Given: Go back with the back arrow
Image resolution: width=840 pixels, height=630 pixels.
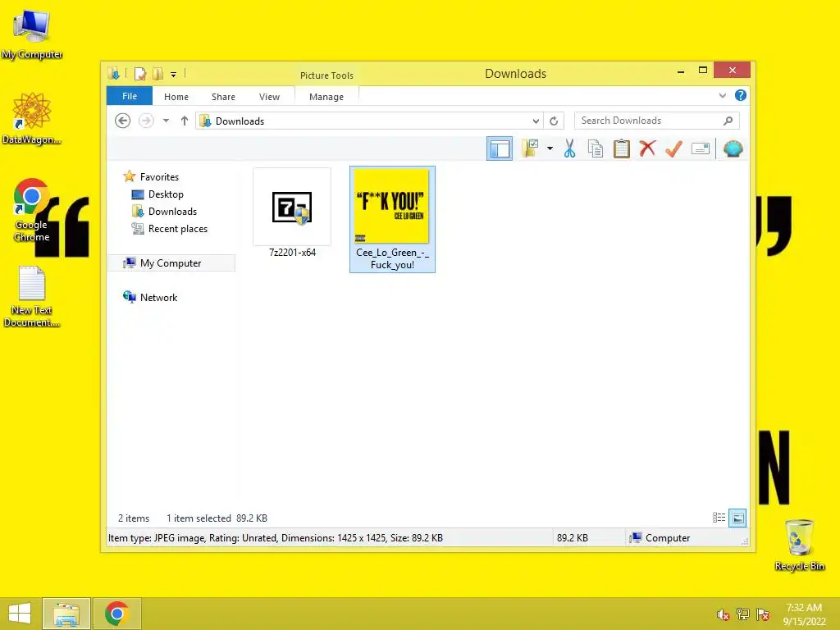Looking at the screenshot, I should [x=123, y=121].
